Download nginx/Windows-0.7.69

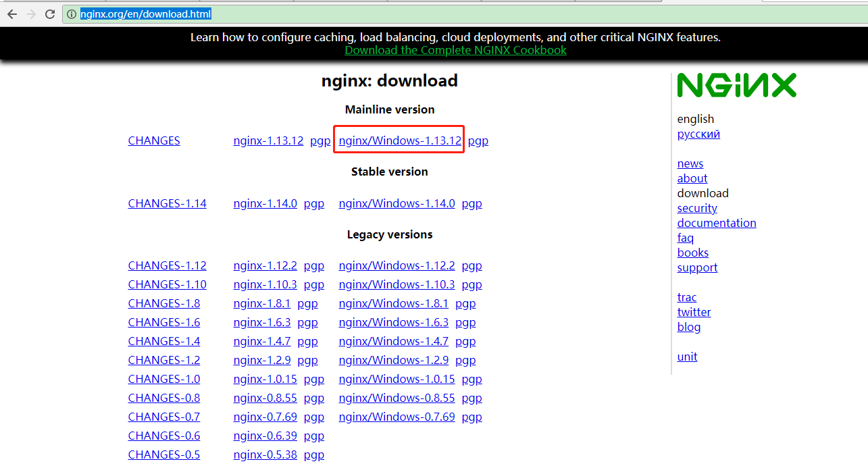click(397, 417)
